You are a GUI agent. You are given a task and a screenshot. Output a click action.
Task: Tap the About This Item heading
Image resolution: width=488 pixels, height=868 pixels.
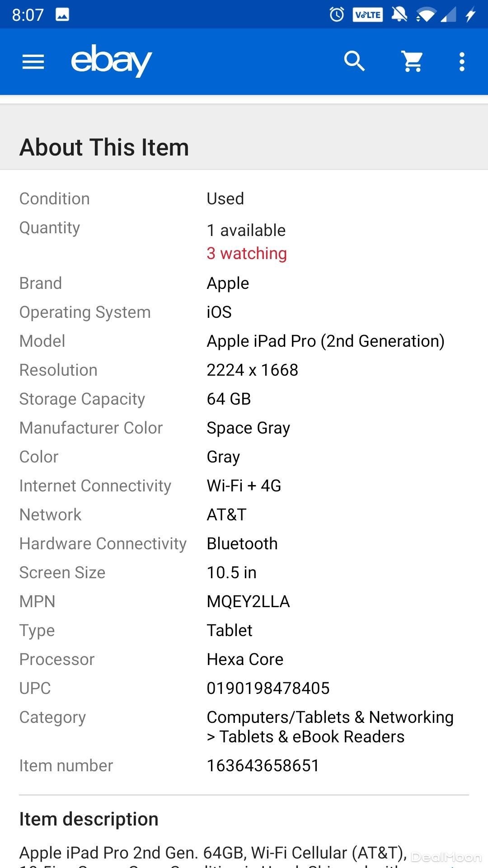(104, 147)
